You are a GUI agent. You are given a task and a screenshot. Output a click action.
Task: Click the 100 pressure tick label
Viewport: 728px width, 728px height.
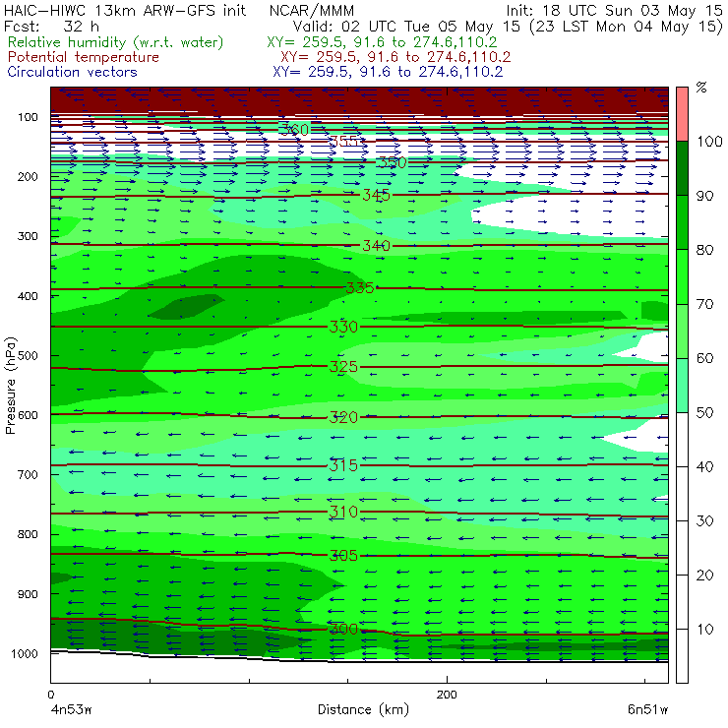[28, 117]
